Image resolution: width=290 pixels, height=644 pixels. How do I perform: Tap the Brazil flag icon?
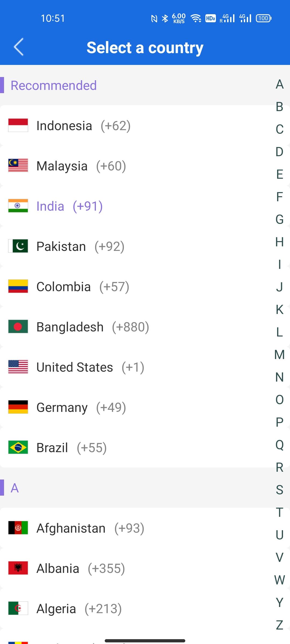tap(18, 447)
